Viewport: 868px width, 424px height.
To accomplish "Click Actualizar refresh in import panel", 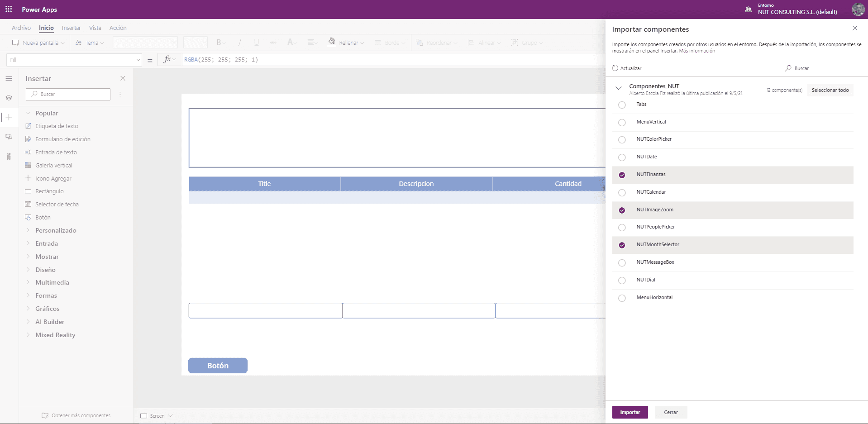I will (627, 68).
